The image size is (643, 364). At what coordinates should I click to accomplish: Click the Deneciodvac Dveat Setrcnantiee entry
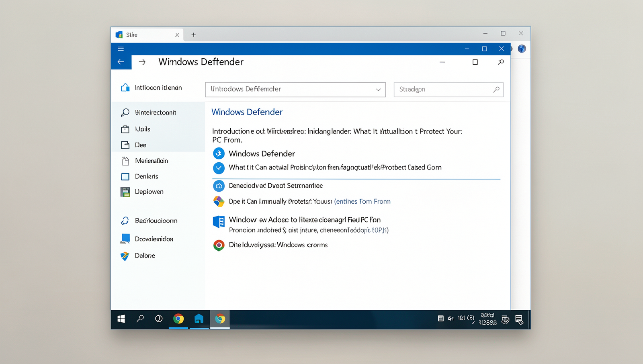point(276,186)
